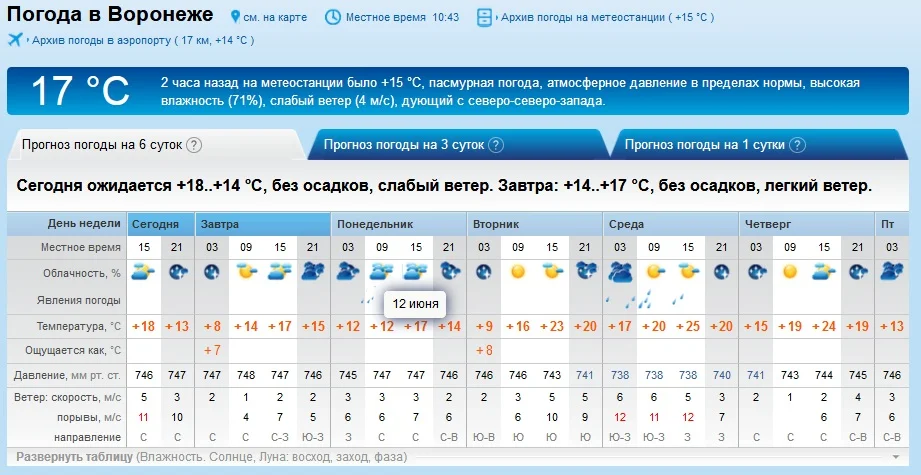
Task: Click temperature '+24' on Четверг 15:00
Action: coord(824,326)
